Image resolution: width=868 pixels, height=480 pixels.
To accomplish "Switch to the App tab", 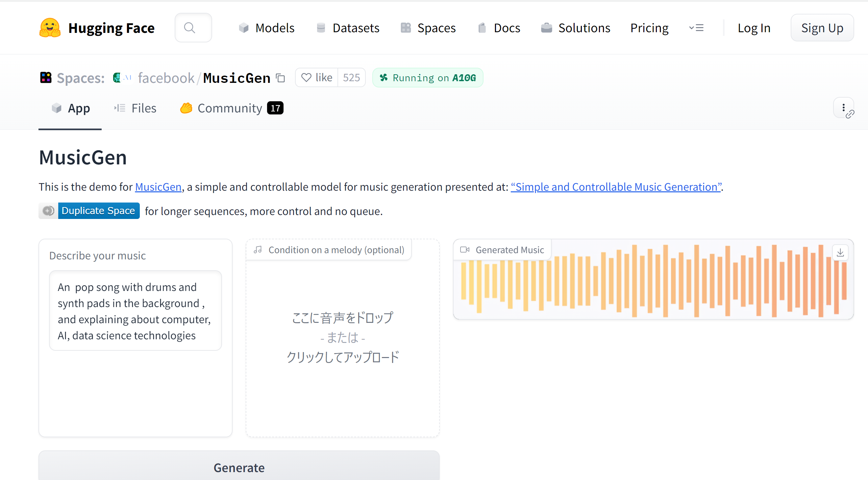I will coord(70,108).
